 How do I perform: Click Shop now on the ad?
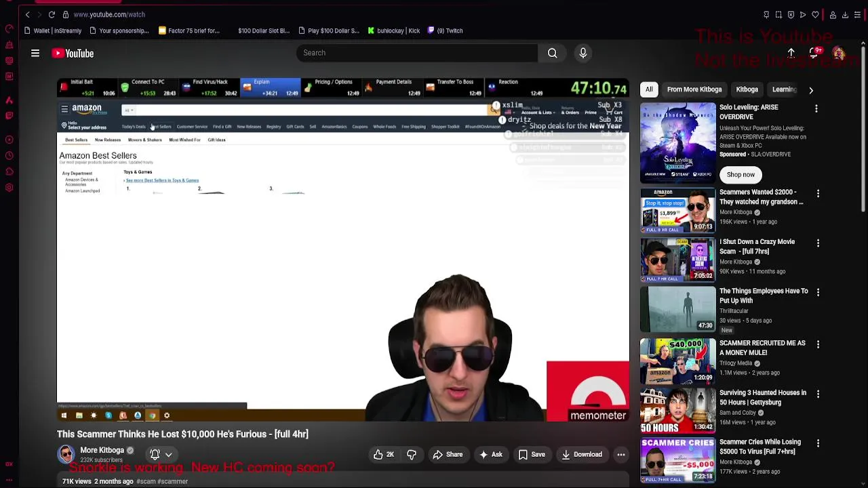click(741, 175)
